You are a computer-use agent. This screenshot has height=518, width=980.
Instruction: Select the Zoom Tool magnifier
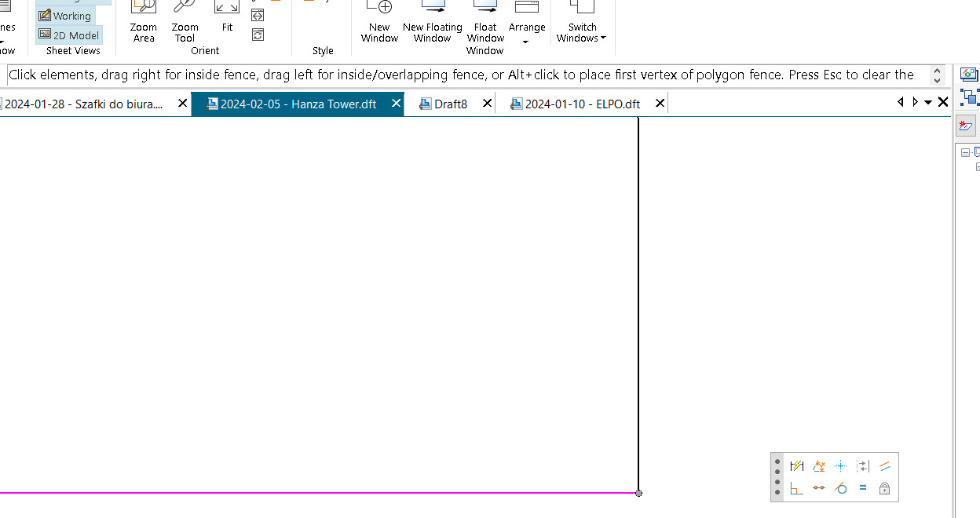[x=185, y=21]
